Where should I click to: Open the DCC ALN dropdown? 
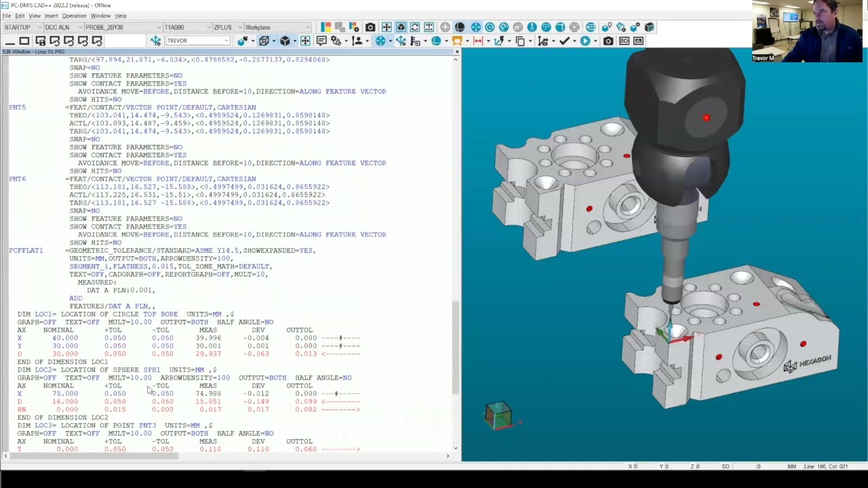[x=62, y=27]
